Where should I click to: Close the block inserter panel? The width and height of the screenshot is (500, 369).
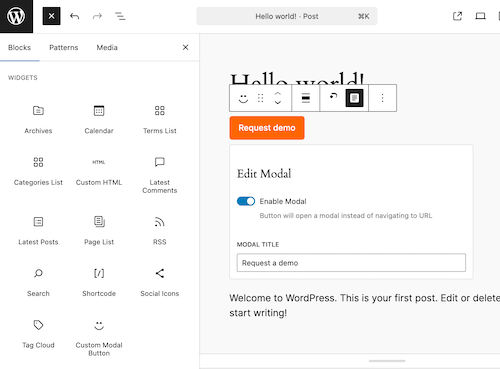pos(186,48)
